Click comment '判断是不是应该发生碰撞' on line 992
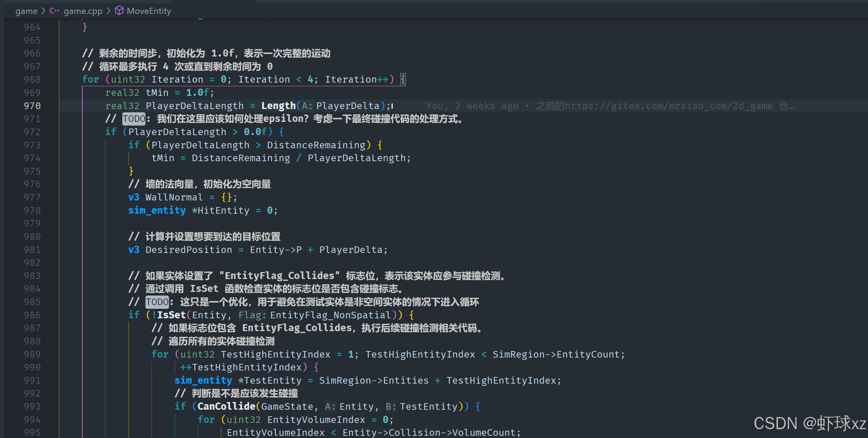 click(x=245, y=393)
